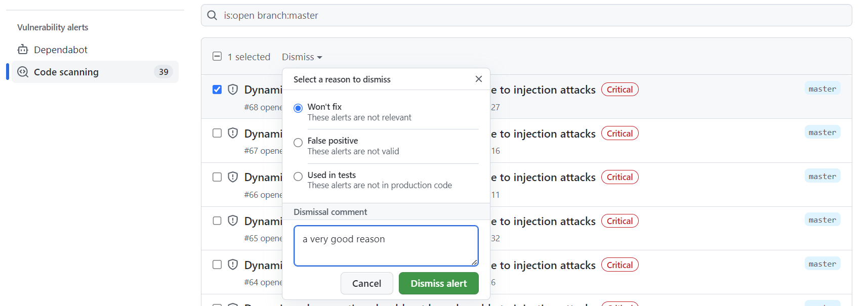This screenshot has height=306, width=868.
Task: Check the alert #67 checkbox
Action: [217, 133]
